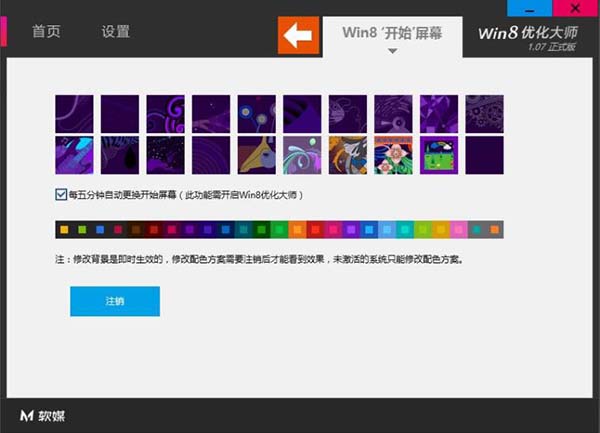Pick the dark forest green swatch
The width and height of the screenshot is (600, 433).
coord(262,230)
